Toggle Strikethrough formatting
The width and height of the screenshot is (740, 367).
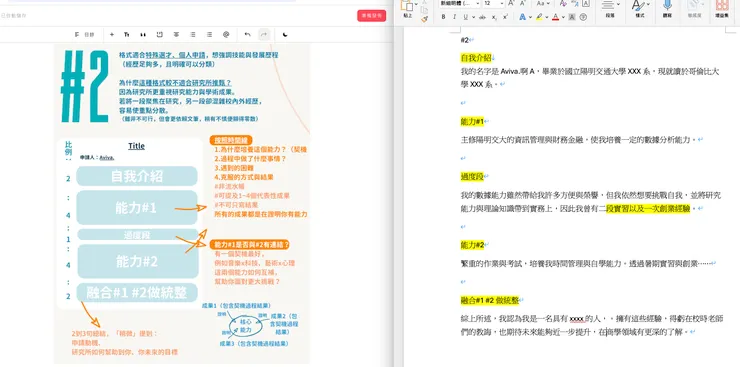pyautogui.click(x=482, y=17)
